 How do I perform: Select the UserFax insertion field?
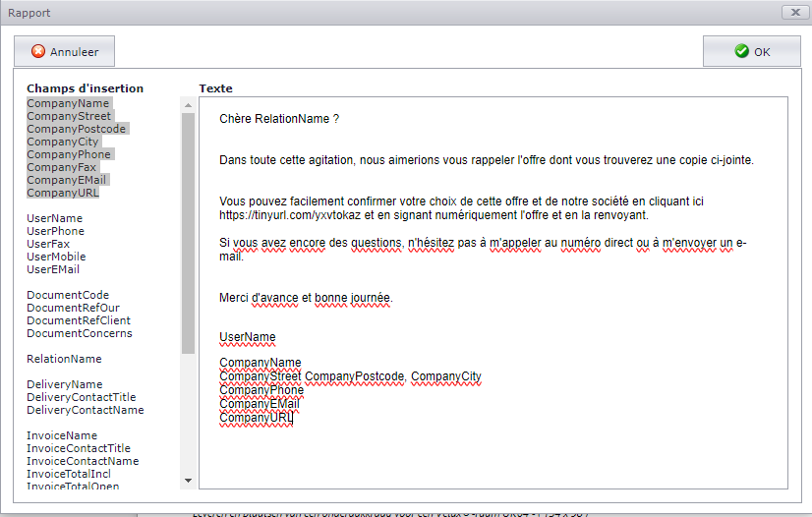(48, 244)
